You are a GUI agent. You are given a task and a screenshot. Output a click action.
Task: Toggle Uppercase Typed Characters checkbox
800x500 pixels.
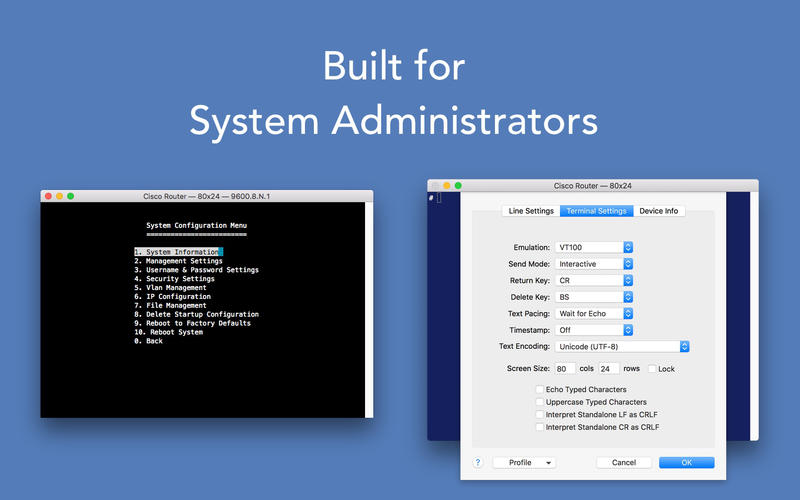[x=540, y=402]
